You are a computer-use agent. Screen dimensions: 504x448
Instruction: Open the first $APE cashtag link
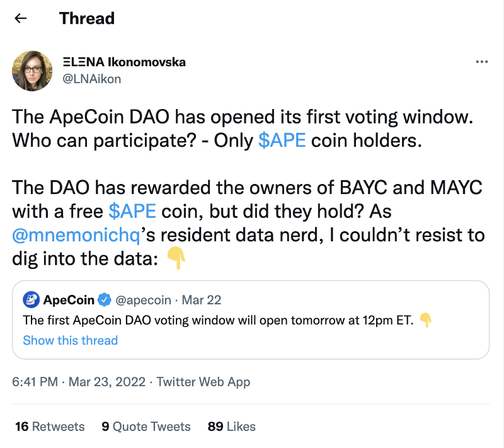pyautogui.click(x=282, y=140)
